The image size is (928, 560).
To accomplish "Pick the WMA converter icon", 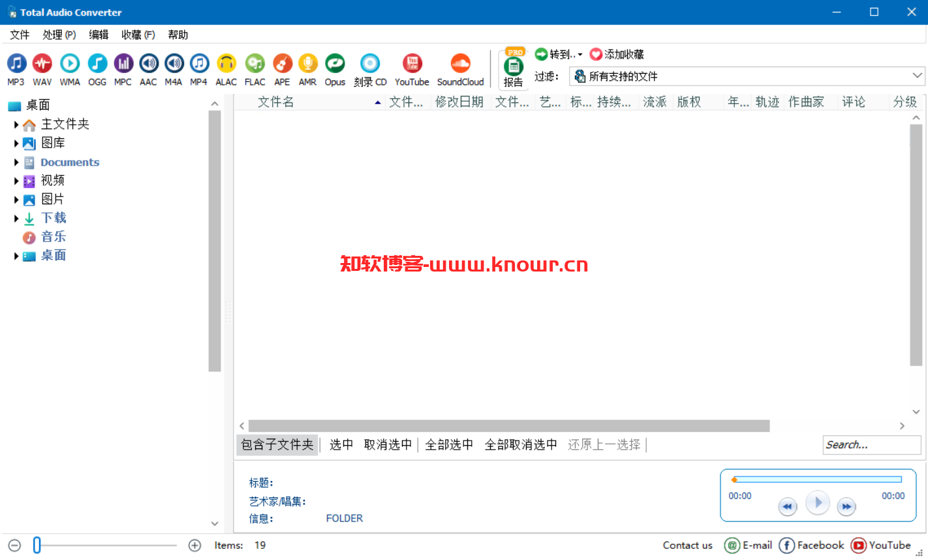I will point(70,63).
